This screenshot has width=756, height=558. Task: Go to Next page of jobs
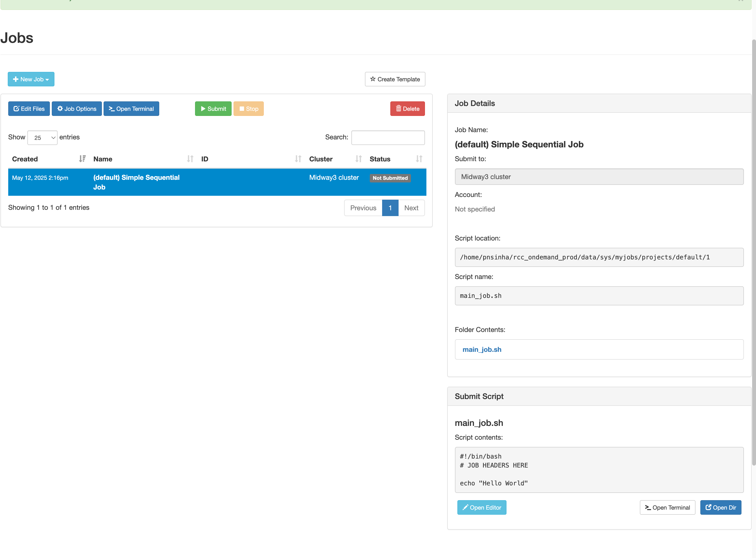point(411,208)
